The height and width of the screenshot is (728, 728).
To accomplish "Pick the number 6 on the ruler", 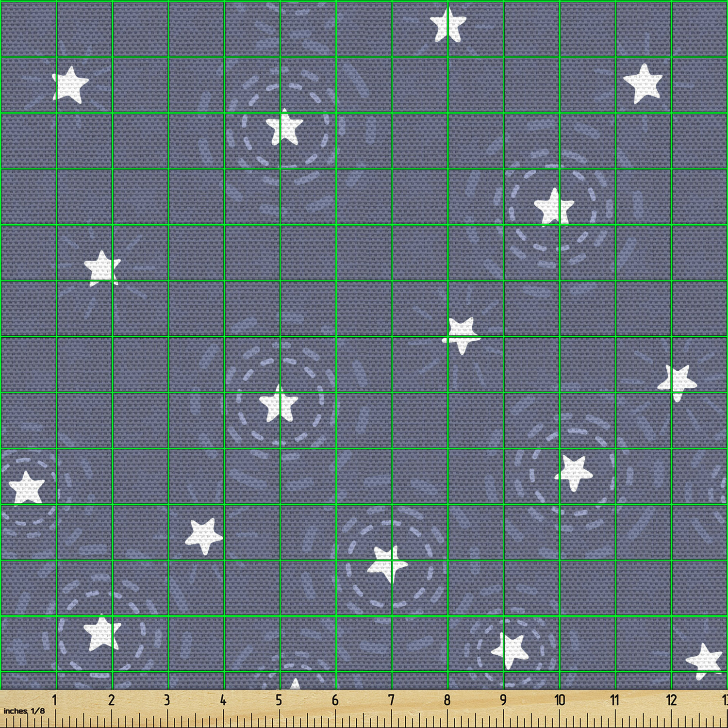I will pos(335,700).
